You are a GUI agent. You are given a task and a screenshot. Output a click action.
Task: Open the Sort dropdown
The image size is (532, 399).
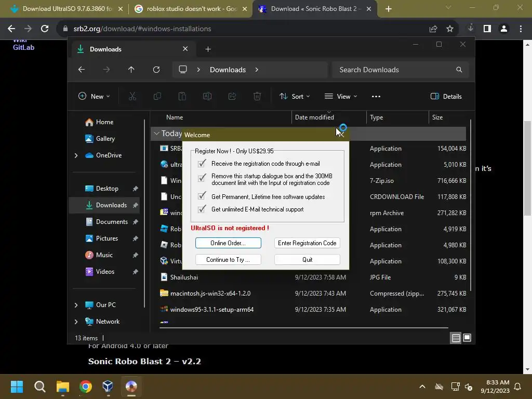294,96
